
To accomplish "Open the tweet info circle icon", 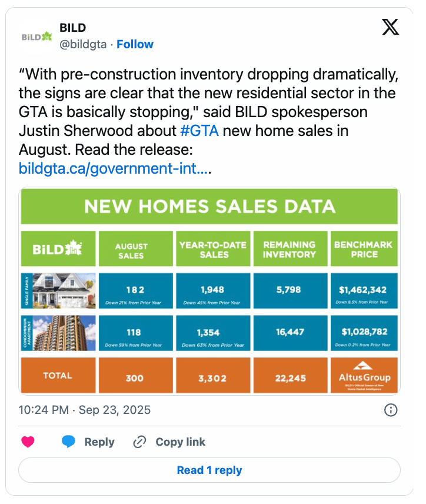I will tap(391, 410).
